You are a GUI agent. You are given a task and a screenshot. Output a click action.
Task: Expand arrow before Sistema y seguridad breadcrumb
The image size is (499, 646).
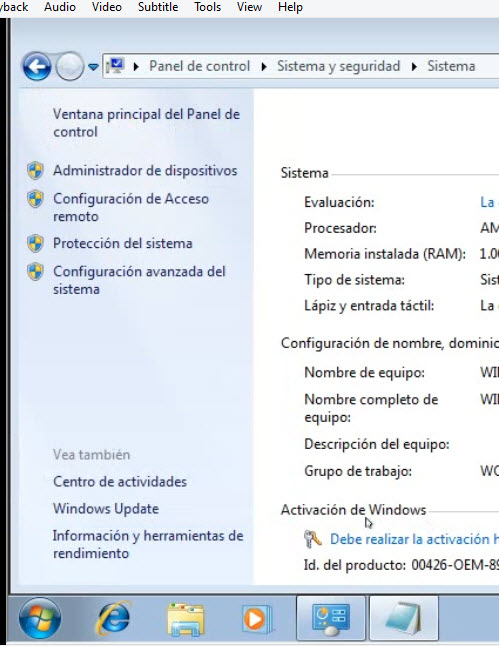pos(264,66)
